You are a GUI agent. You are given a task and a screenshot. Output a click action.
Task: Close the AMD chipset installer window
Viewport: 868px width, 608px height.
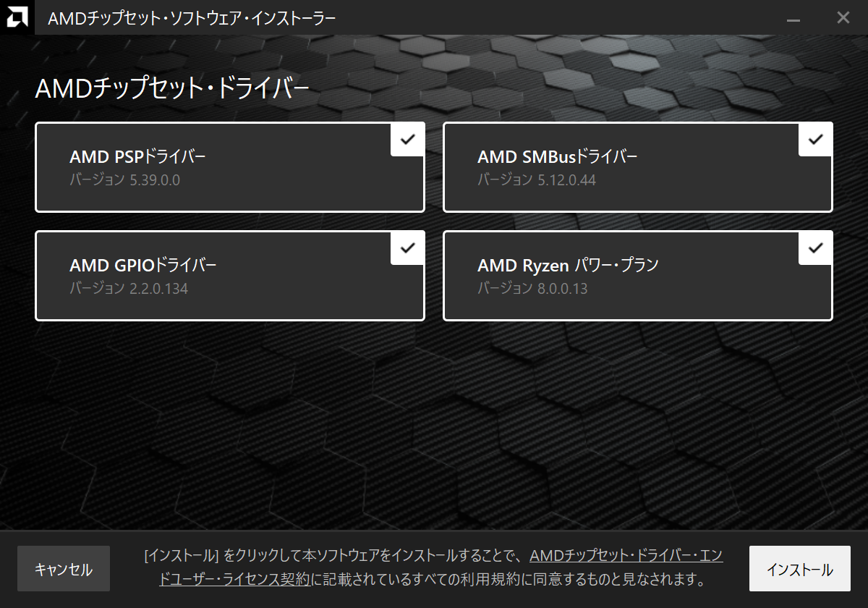(x=843, y=17)
